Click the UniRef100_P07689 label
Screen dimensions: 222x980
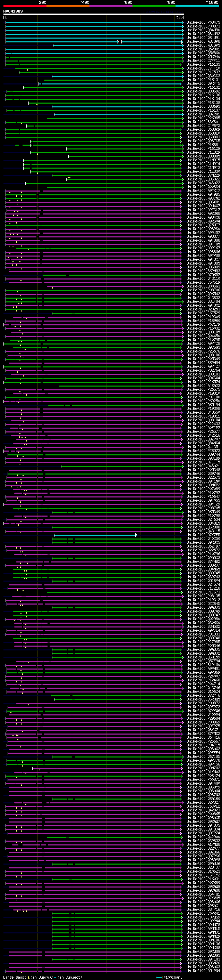pyautogui.click(x=203, y=883)
